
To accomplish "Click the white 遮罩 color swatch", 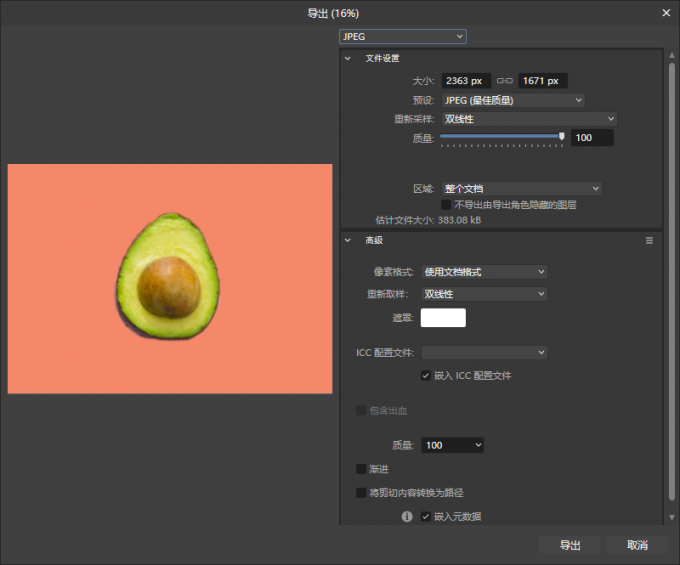I will point(443,318).
